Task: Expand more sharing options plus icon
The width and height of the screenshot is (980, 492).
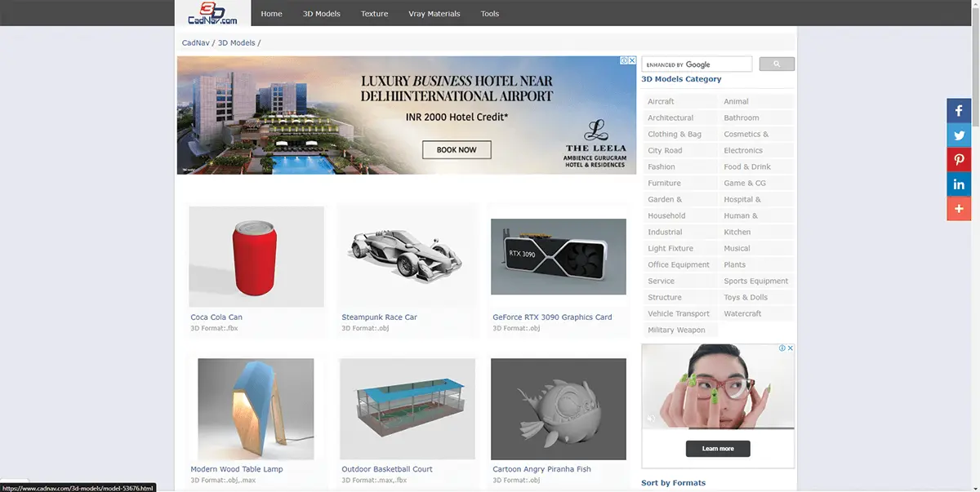Action: (x=959, y=209)
